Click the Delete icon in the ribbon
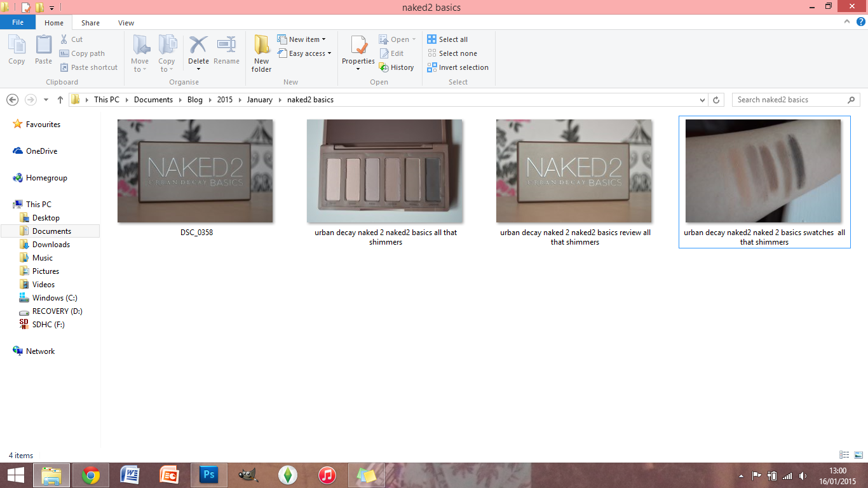Screen dimensions: 868x488 pyautogui.click(x=198, y=45)
